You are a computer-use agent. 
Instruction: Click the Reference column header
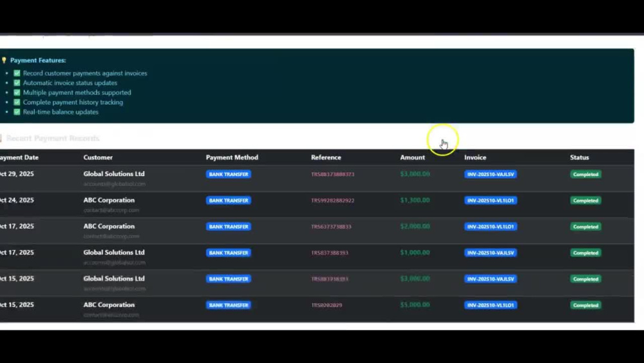coord(326,157)
